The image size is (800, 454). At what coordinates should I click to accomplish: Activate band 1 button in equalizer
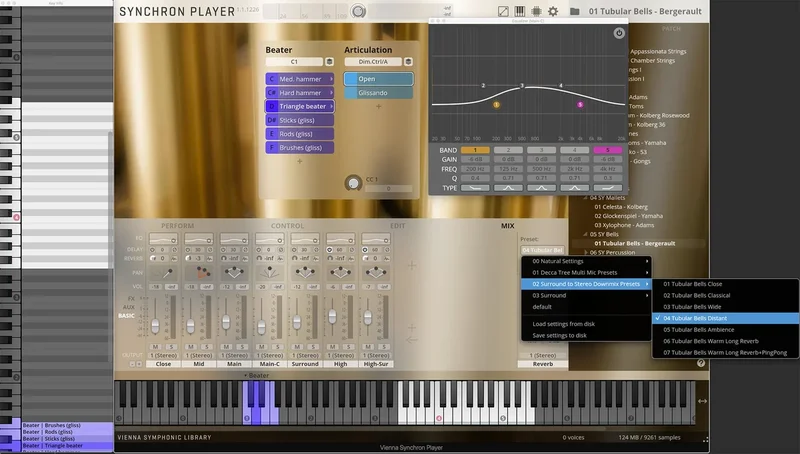pyautogui.click(x=475, y=150)
